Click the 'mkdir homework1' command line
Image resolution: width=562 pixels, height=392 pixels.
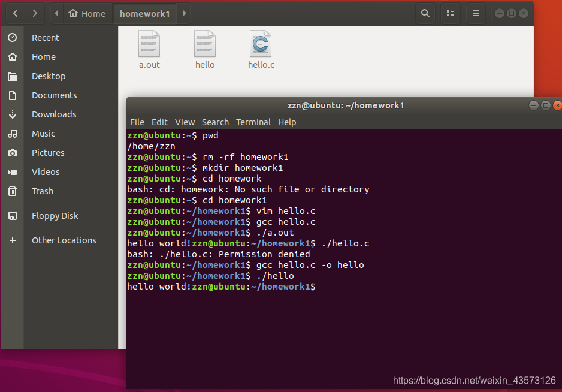point(205,168)
